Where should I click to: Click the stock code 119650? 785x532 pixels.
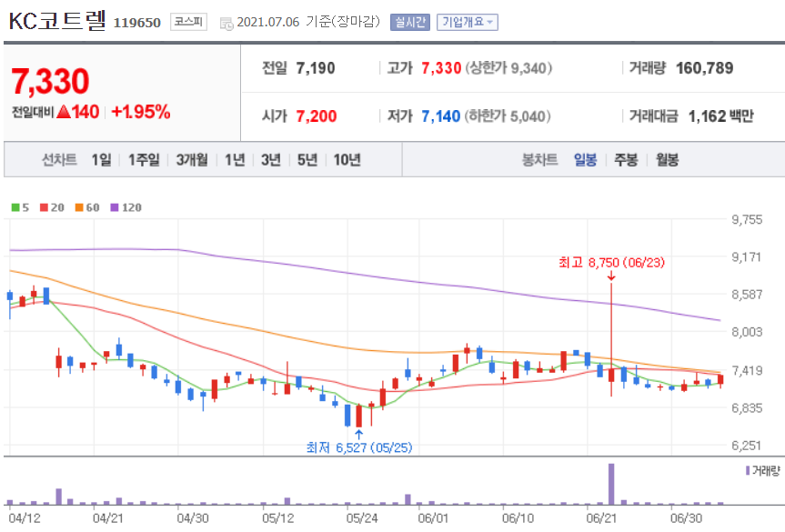tap(137, 23)
